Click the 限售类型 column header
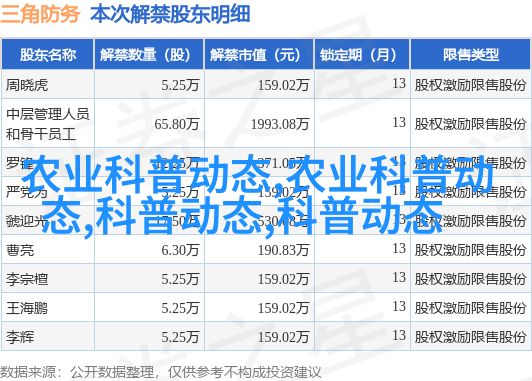Screen dimensions: 532x381 pos(470,55)
